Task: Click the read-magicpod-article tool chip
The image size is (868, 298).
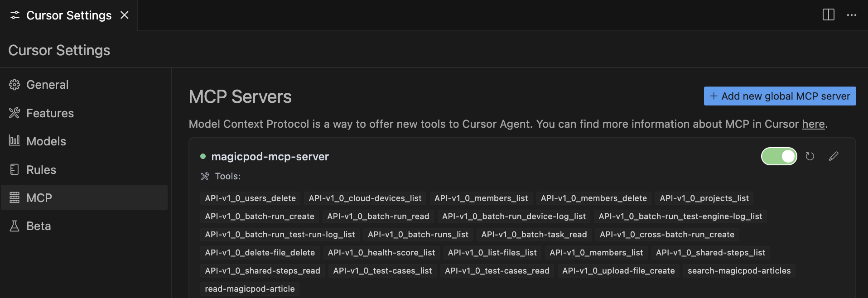Action: pos(250,289)
